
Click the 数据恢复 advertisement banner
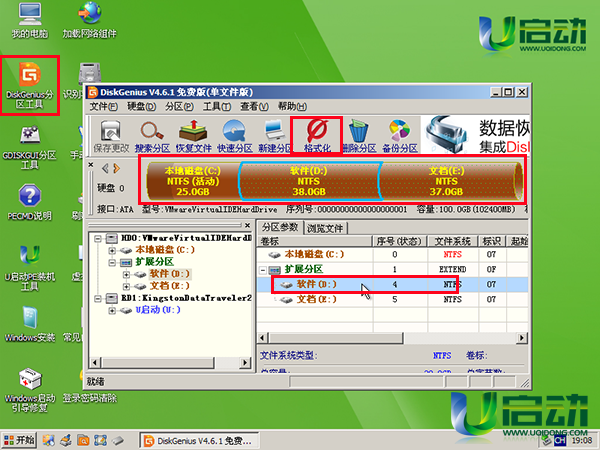point(476,135)
